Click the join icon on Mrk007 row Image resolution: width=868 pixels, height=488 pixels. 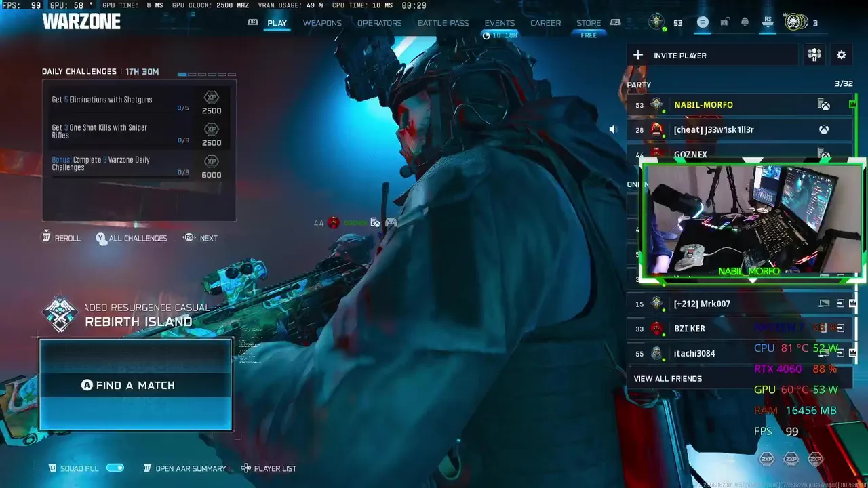tap(840, 304)
